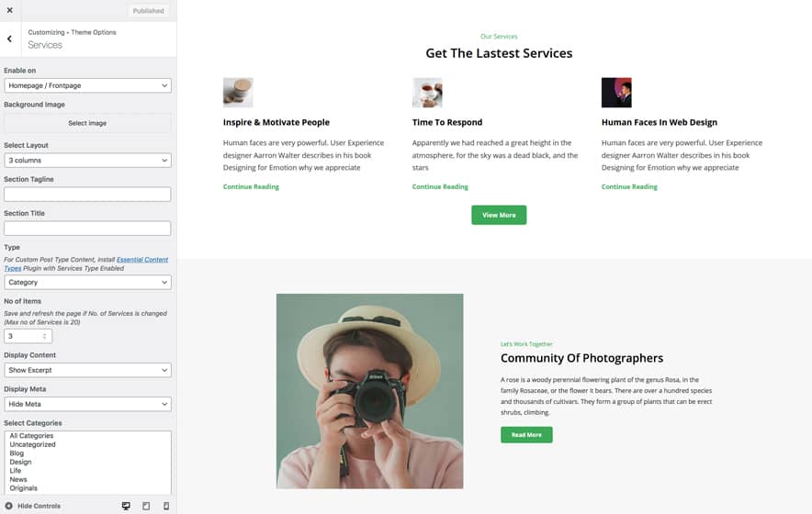Open the Display Meta Hide Meta dropdown
This screenshot has height=514, width=812.
87,404
